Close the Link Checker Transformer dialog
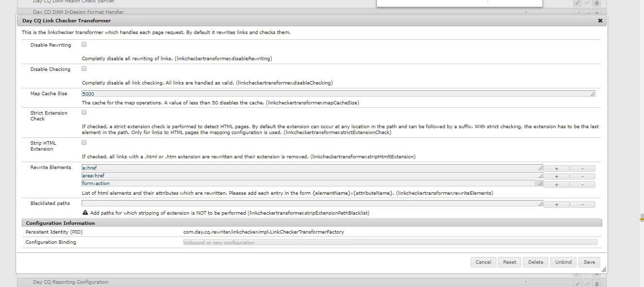This screenshot has width=644, height=287. pos(600,21)
